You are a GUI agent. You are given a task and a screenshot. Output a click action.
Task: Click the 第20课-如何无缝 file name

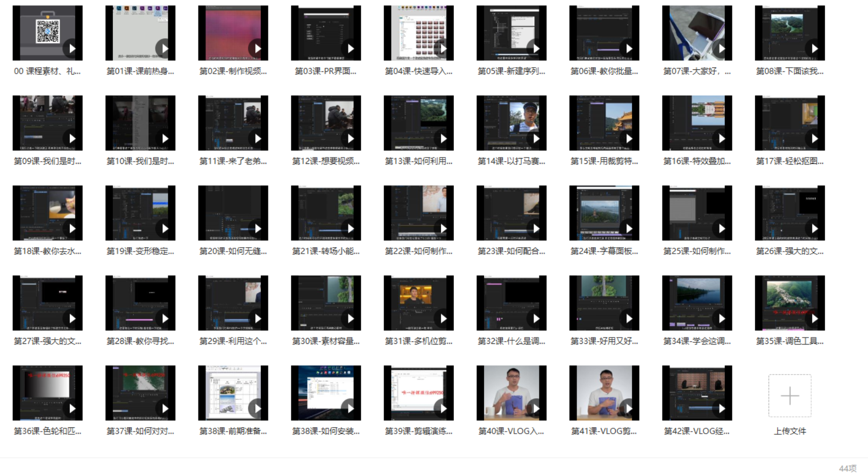(233, 251)
